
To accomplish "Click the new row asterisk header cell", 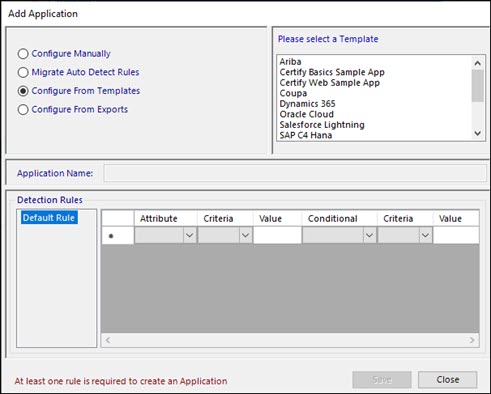I will coord(118,235).
